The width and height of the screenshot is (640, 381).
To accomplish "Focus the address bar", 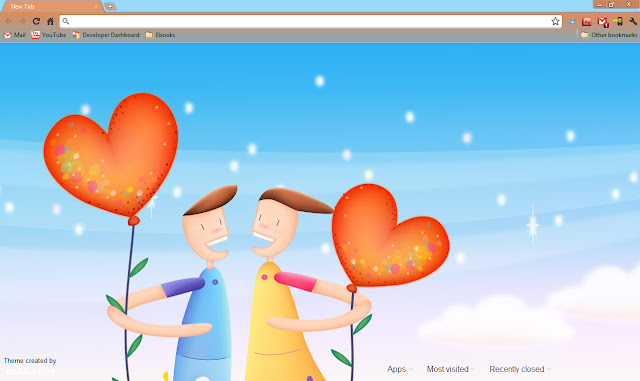I will (x=310, y=21).
